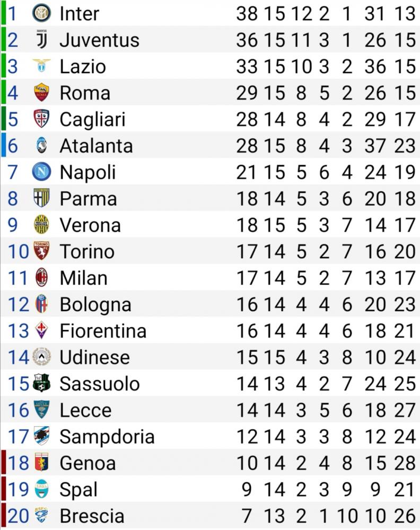Open the Cagliari club badge

(x=41, y=119)
